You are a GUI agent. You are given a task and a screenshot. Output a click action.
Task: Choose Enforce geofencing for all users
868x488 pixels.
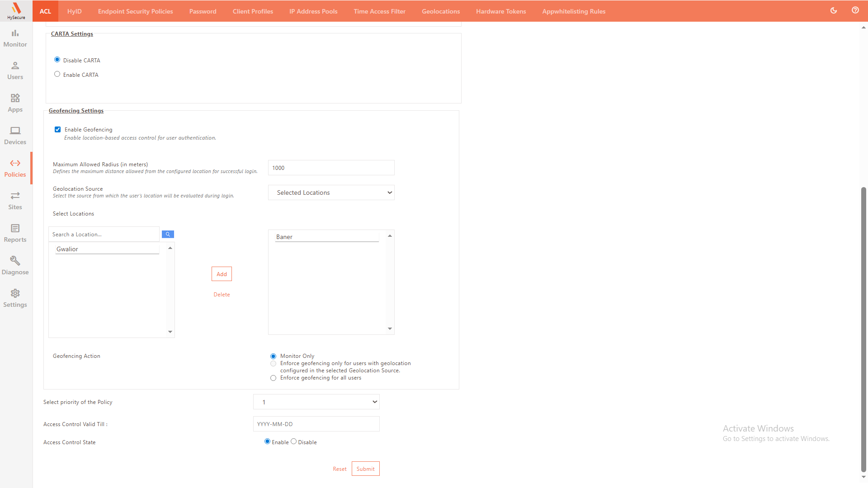point(273,378)
